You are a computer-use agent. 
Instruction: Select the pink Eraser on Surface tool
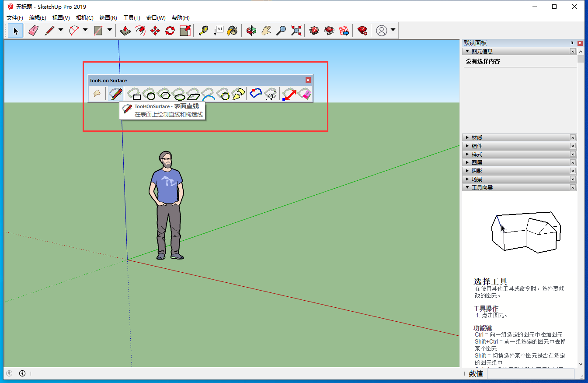coord(304,94)
